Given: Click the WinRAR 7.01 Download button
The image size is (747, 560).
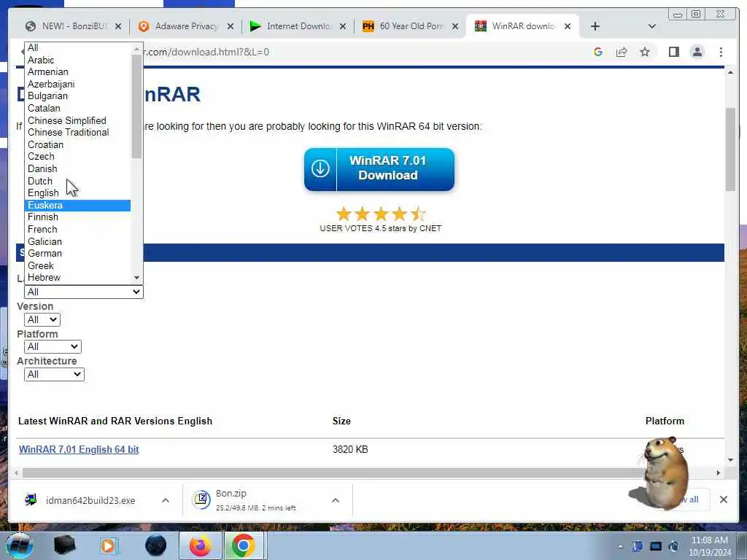Looking at the screenshot, I should click(x=379, y=169).
